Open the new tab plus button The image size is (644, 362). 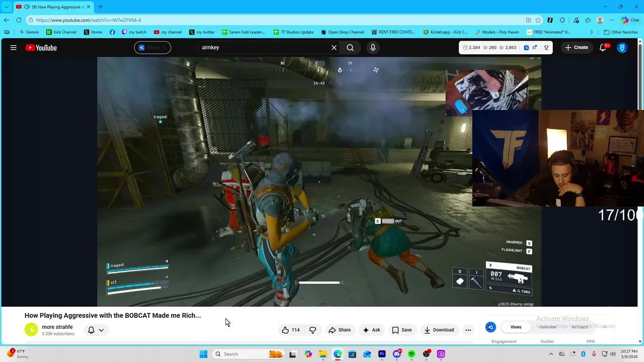[100, 7]
